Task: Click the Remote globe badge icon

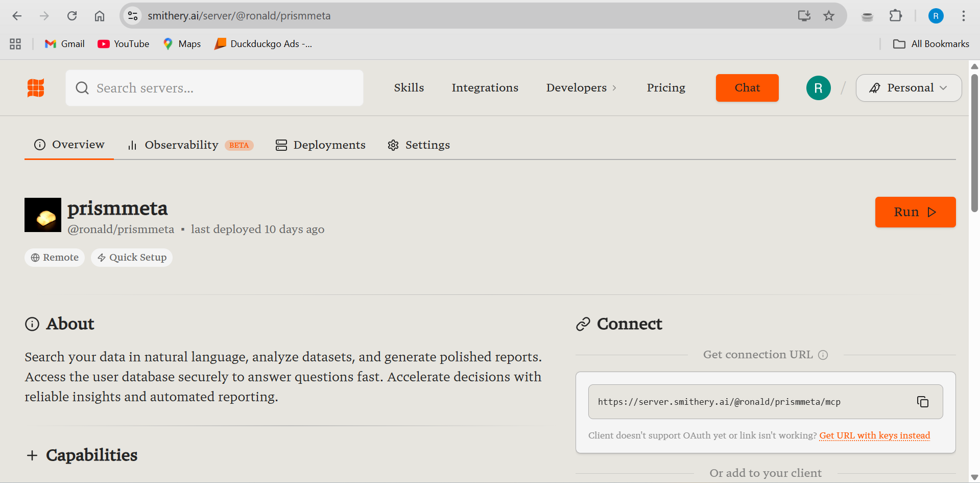Action: click(35, 257)
